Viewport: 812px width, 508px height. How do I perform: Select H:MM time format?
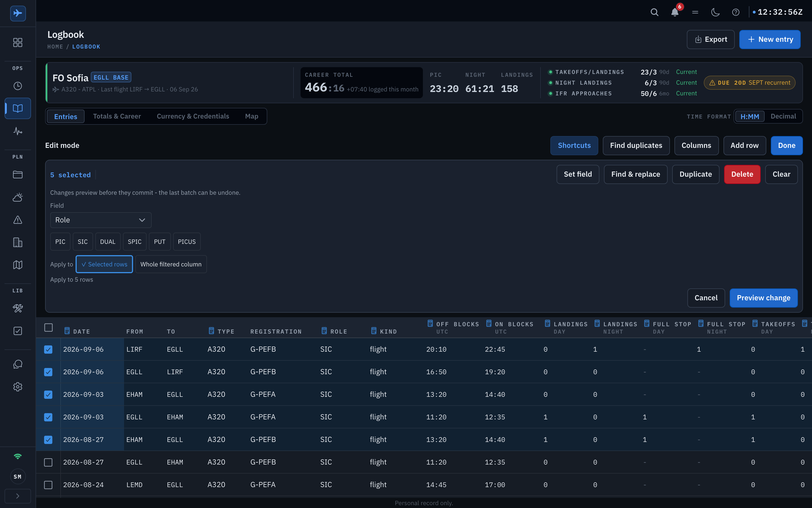750,116
